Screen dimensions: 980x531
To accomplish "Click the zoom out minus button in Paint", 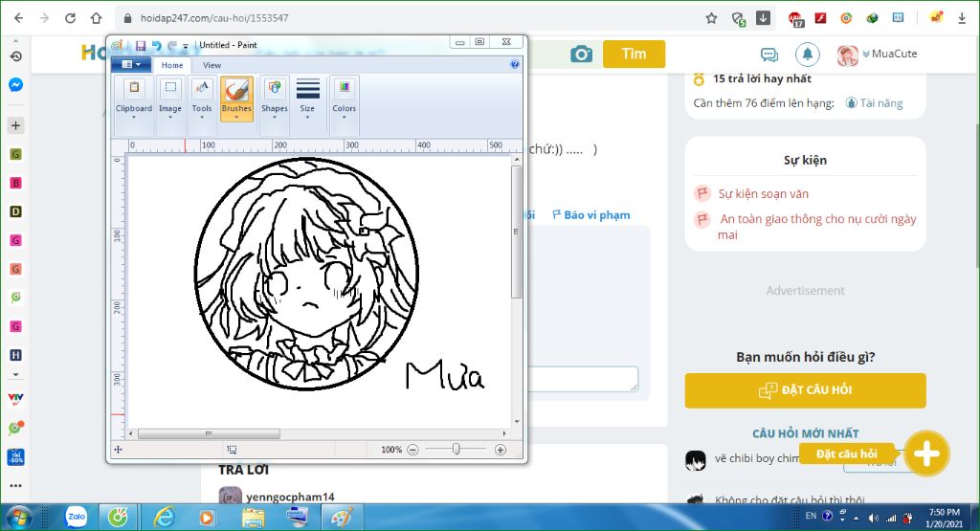I will point(412,450).
